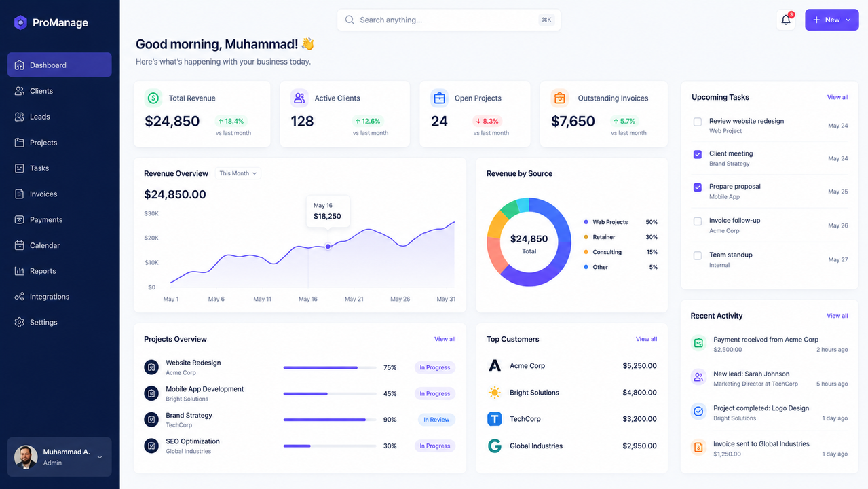Viewport: 868px width, 489px height.
Task: Click the ProManage logo icon
Action: click(x=20, y=22)
